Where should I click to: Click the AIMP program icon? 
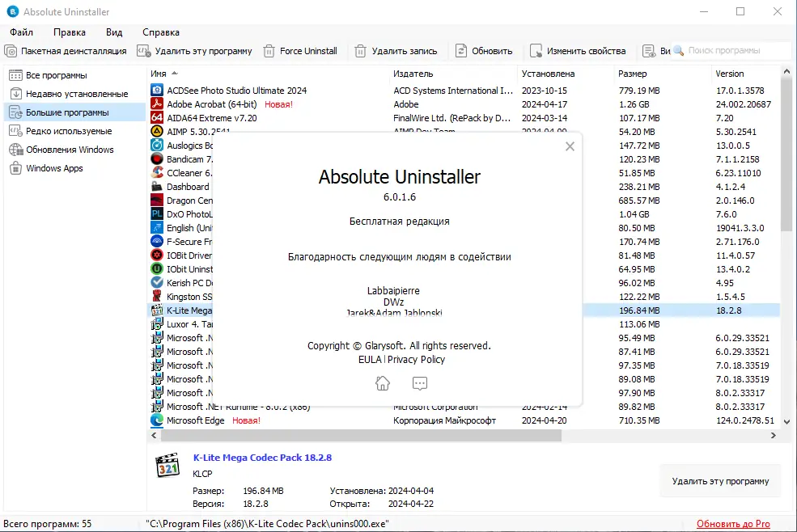tap(157, 132)
